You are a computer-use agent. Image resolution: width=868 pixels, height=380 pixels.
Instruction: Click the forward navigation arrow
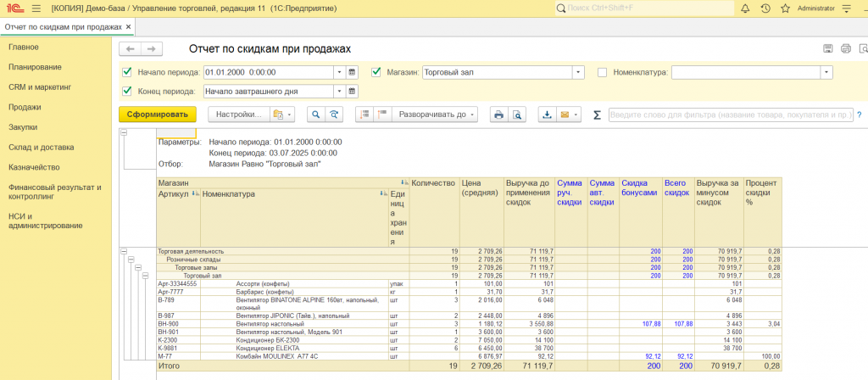click(152, 49)
